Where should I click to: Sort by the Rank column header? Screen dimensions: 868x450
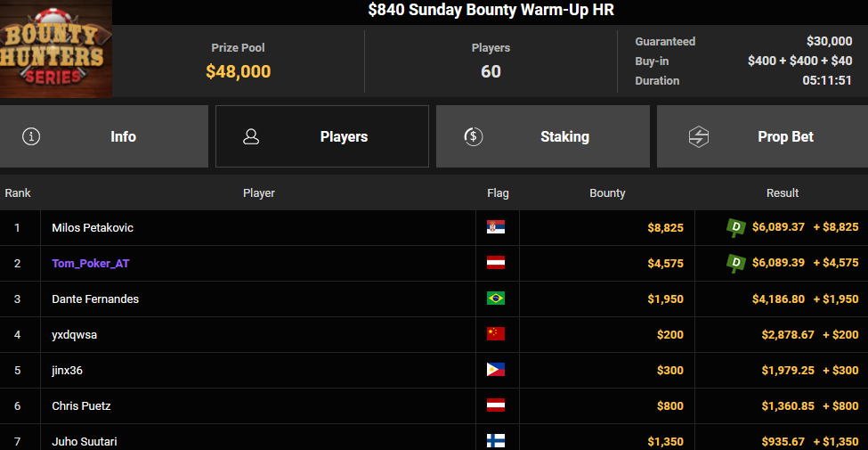tap(18, 192)
